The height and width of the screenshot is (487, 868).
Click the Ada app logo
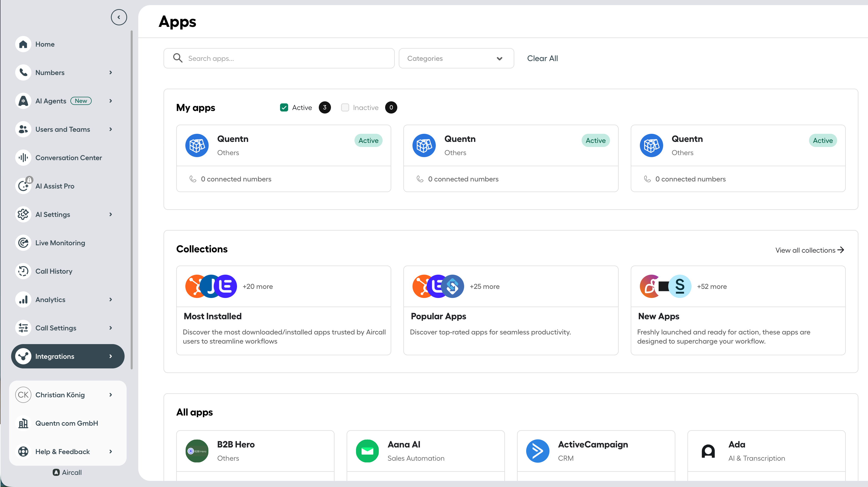(708, 451)
